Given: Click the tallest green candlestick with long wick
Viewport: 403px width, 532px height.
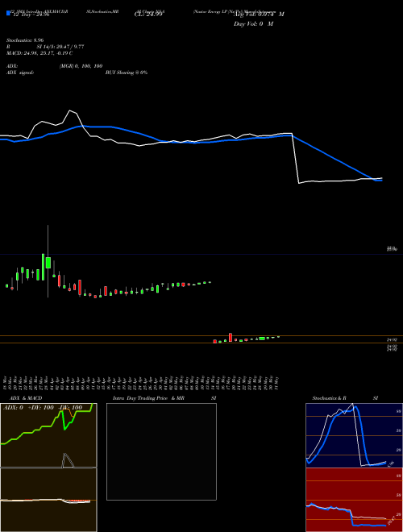Looking at the screenshot, I should pos(48,261).
